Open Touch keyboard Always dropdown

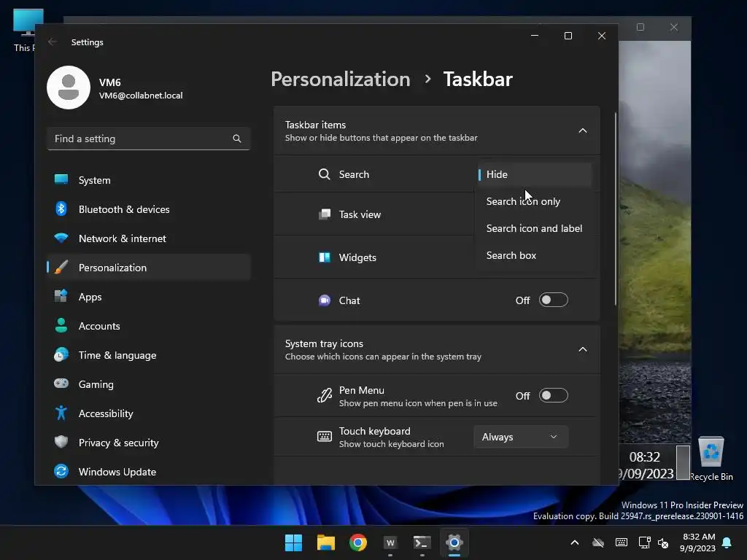[521, 437]
